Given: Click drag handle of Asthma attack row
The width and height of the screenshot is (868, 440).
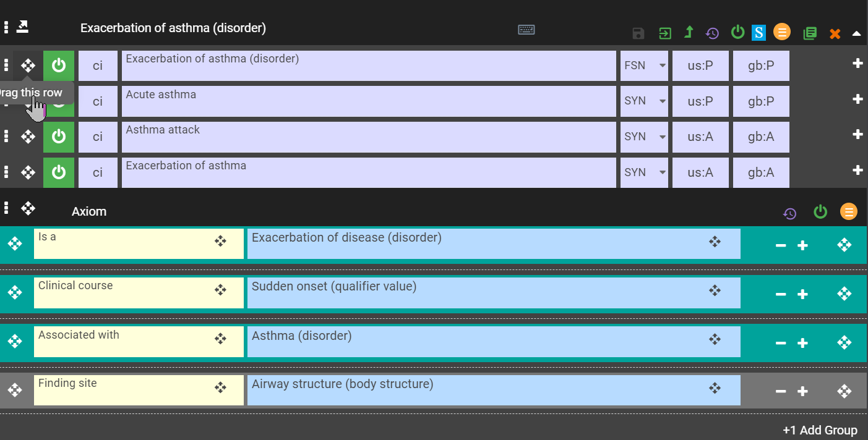Looking at the screenshot, I should [x=28, y=137].
